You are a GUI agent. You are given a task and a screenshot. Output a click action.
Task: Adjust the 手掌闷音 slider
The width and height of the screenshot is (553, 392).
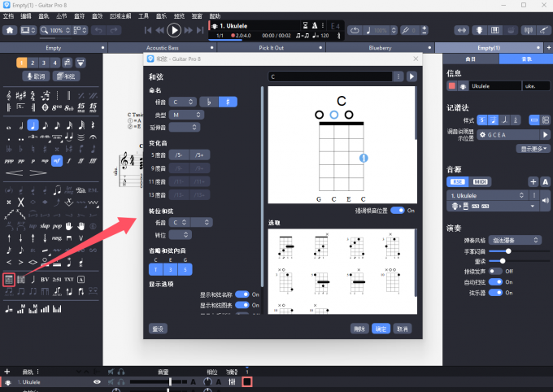507,251
